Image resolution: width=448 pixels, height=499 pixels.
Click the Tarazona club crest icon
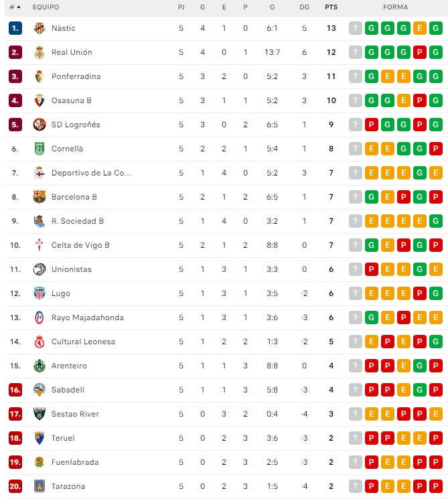pos(40,486)
